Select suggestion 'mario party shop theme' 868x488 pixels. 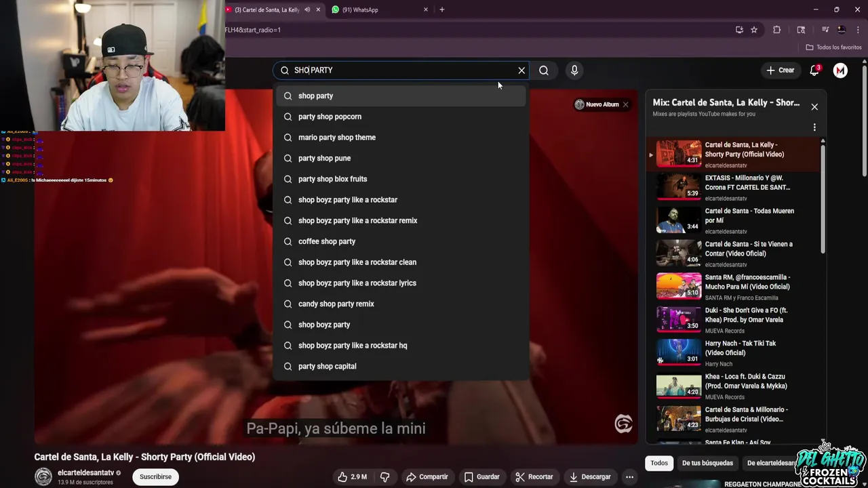point(401,138)
